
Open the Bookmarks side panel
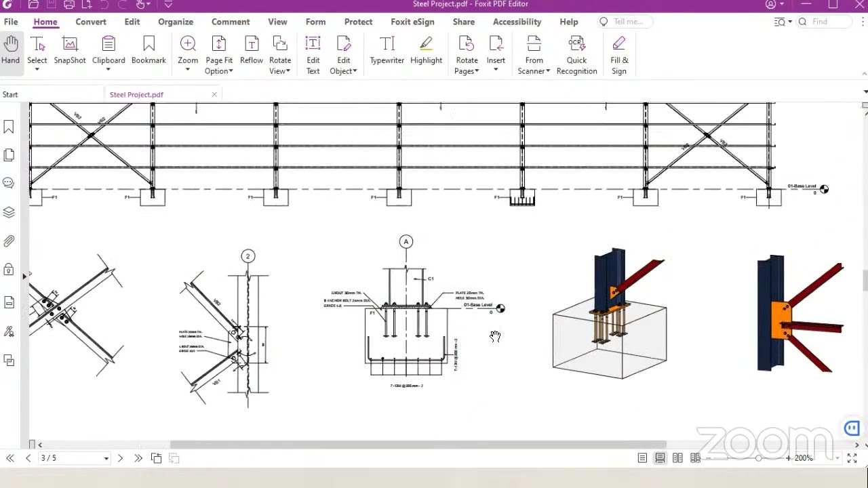9,127
